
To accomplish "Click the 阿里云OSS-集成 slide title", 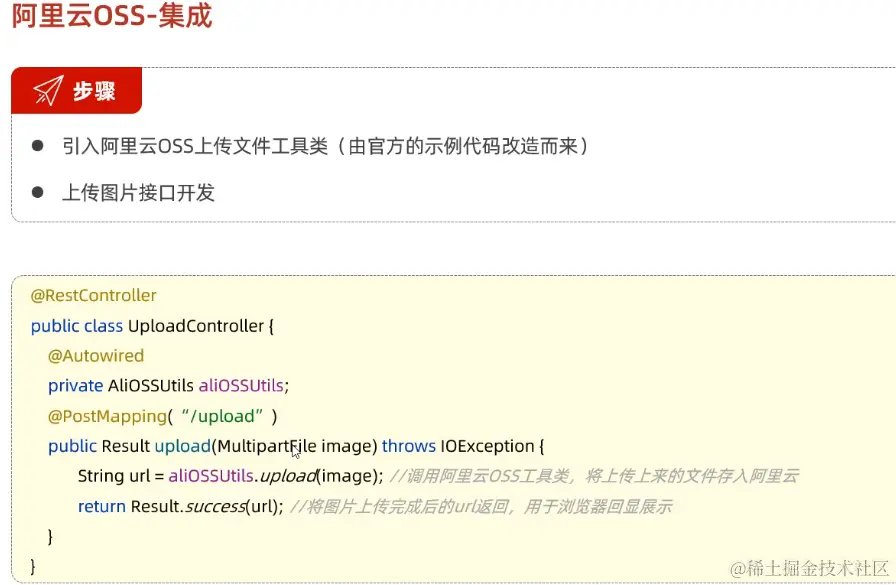I will (112, 17).
